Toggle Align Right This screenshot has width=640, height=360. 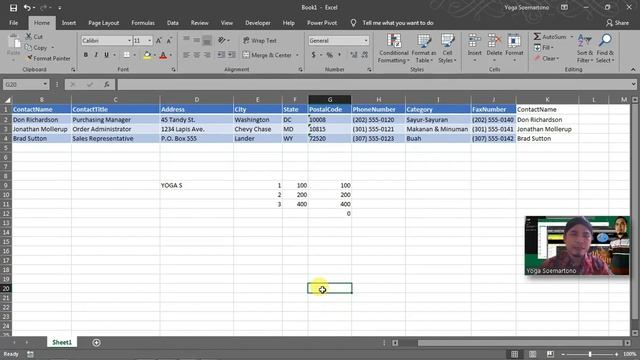click(207, 55)
